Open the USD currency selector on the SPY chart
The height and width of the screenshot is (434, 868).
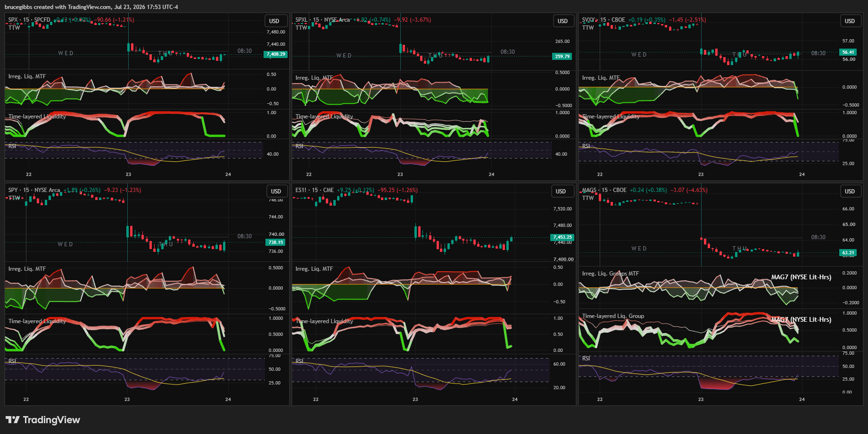coord(276,192)
